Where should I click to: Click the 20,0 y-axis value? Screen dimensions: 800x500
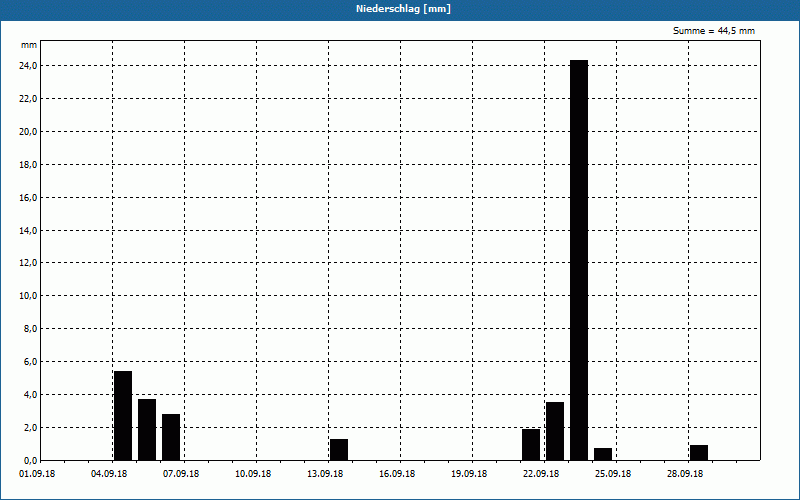[x=28, y=132]
